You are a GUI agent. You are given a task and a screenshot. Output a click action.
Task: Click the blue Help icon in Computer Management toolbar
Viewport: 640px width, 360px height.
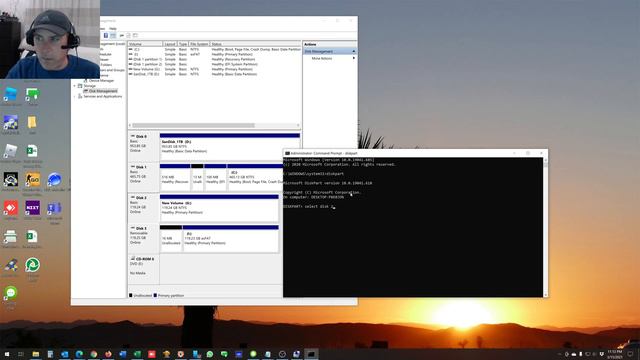tap(106, 36)
